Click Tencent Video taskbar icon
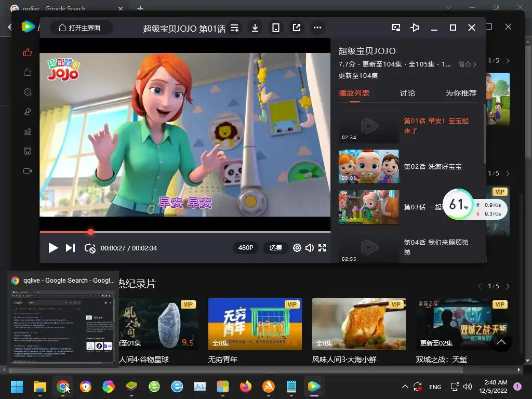 pyautogui.click(x=314, y=387)
